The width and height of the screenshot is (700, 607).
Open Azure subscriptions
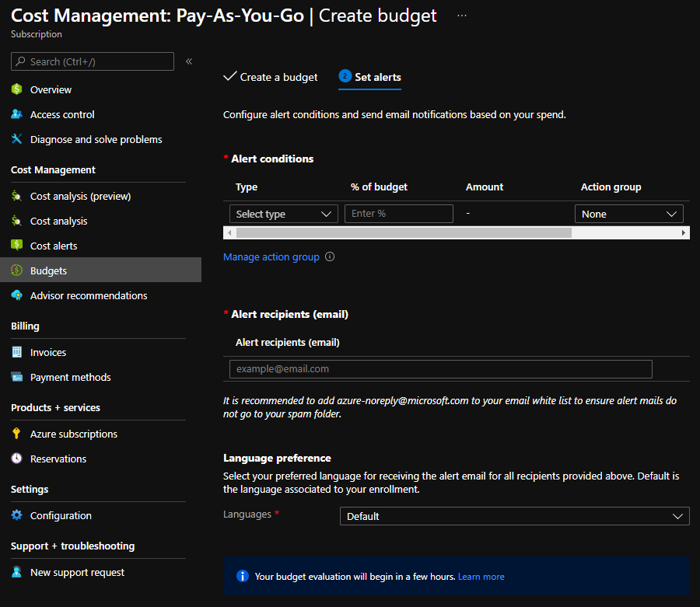[x=73, y=434]
